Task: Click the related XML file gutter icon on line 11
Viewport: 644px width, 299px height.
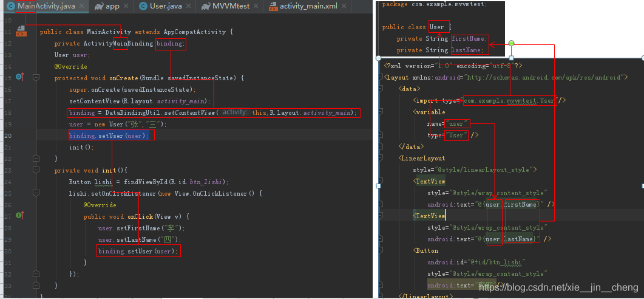Action: [x=21, y=31]
